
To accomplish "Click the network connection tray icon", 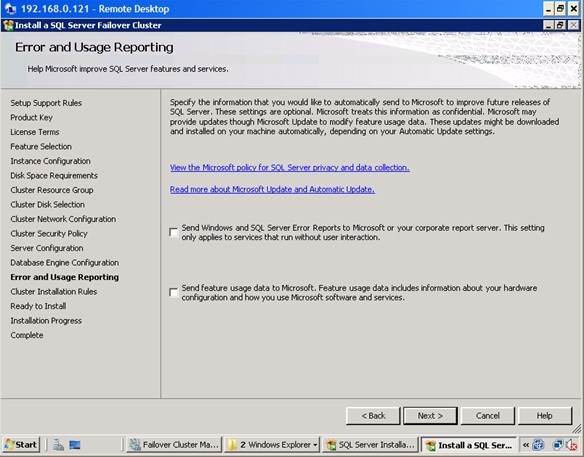I will pyautogui.click(x=558, y=445).
